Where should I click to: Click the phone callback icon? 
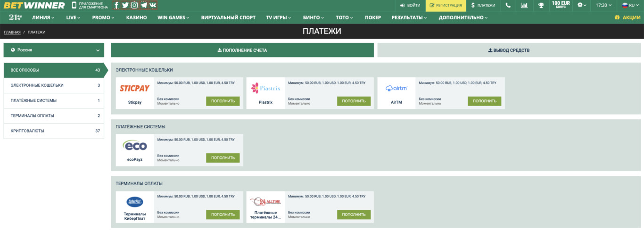coord(508,6)
